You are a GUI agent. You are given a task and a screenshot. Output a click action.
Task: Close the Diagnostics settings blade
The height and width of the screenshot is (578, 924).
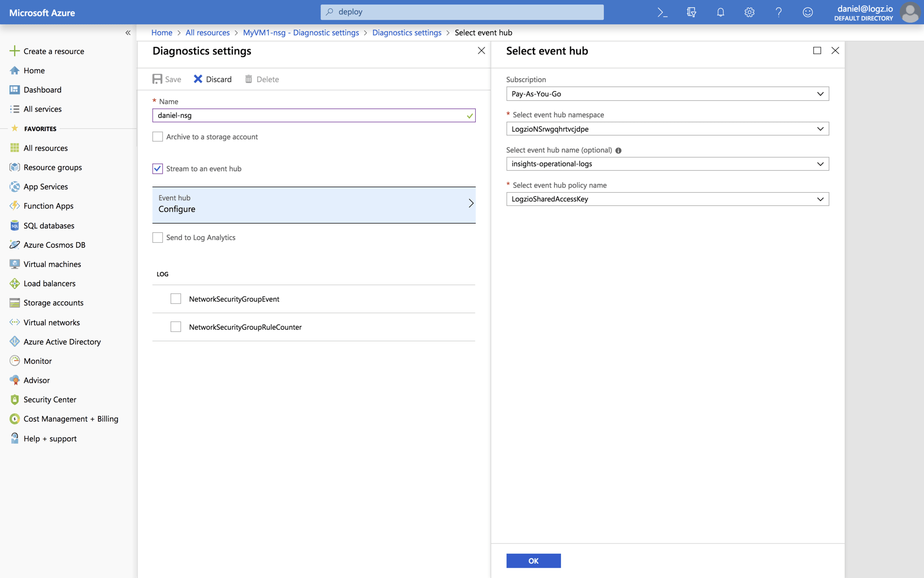(x=481, y=51)
